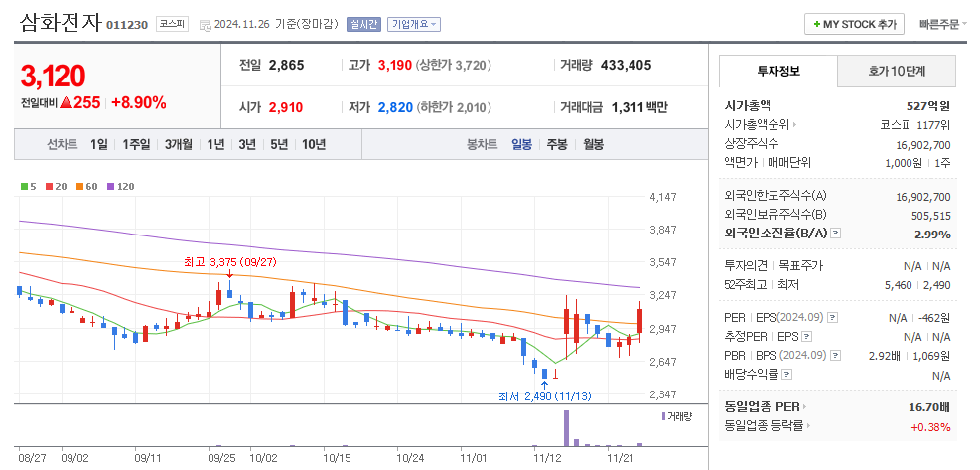The width and height of the screenshot is (980, 470).
Task: Click the calendar icon beside the 2024.11.26 date
Action: [205, 25]
